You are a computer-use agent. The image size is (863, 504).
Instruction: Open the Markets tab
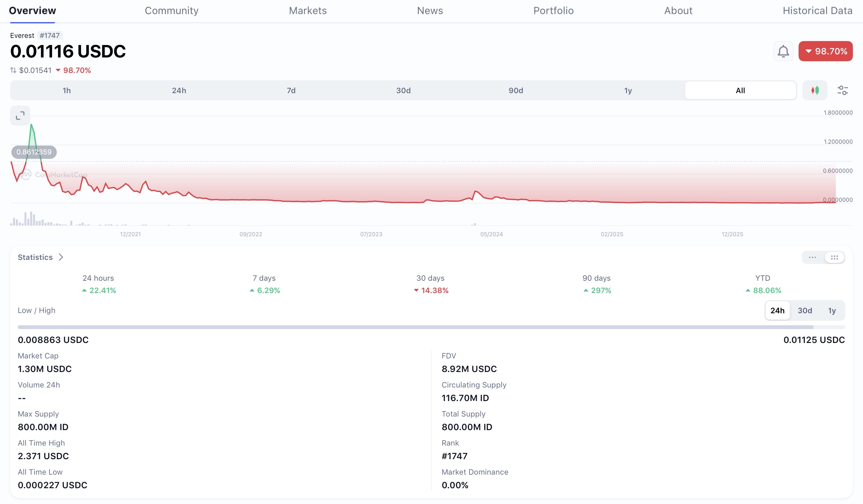[x=308, y=11]
